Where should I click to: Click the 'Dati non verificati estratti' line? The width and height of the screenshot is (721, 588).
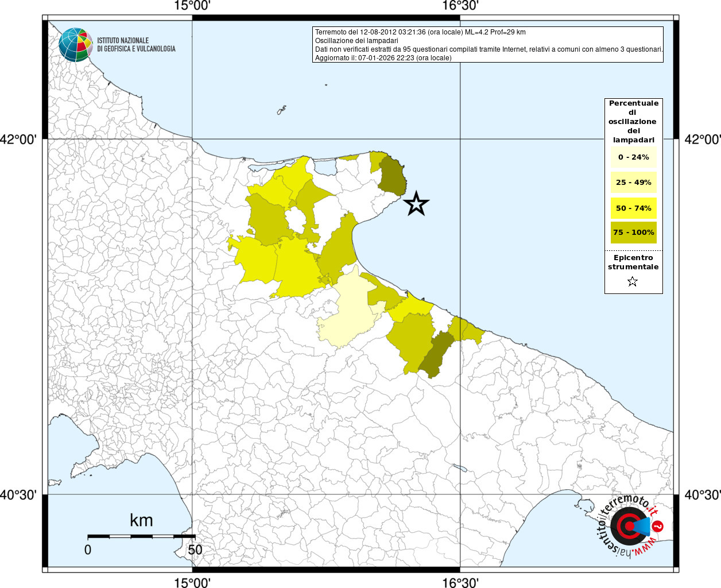pos(489,49)
